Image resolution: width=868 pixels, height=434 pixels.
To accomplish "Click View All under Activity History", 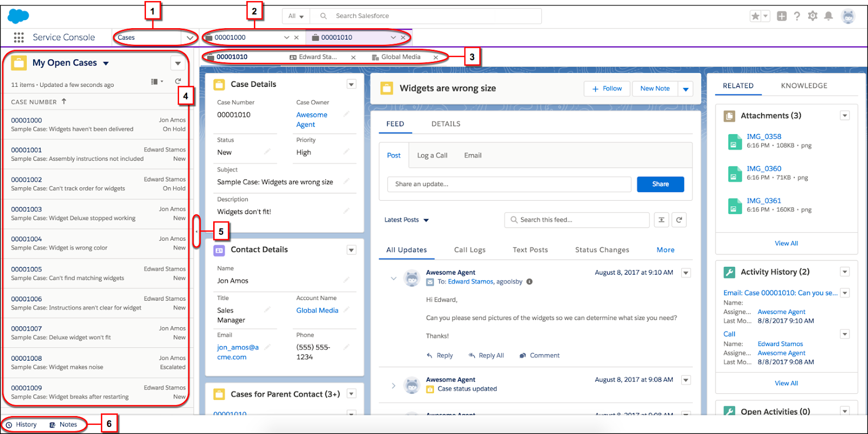I will click(786, 383).
